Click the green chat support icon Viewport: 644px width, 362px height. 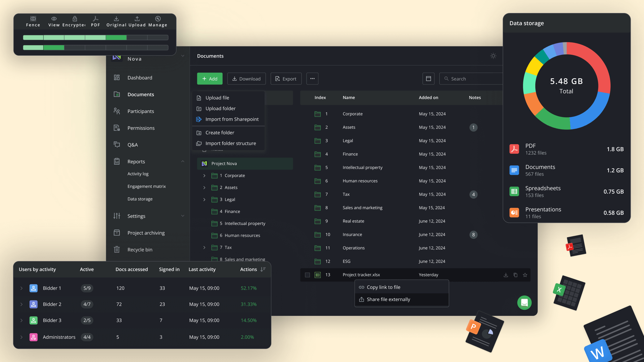(524, 303)
